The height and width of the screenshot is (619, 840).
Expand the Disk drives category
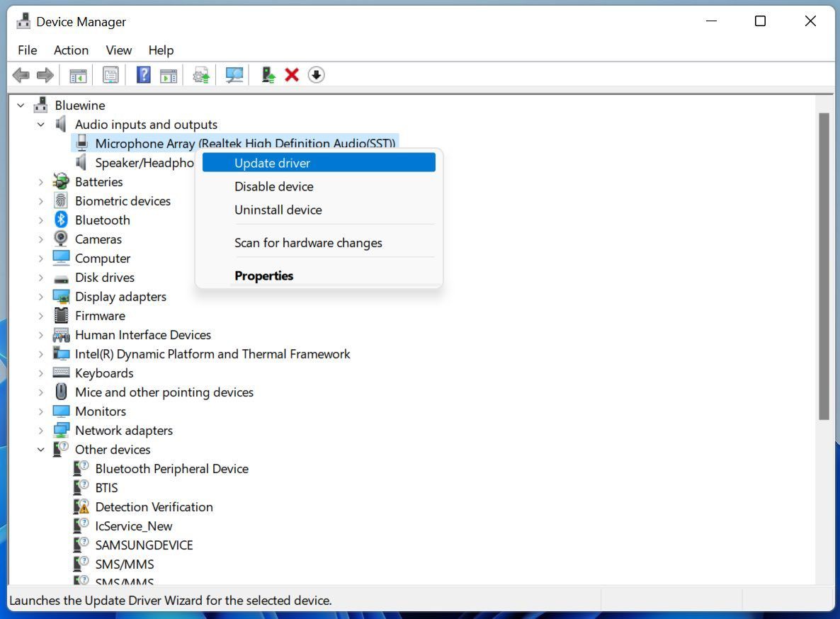tap(40, 278)
